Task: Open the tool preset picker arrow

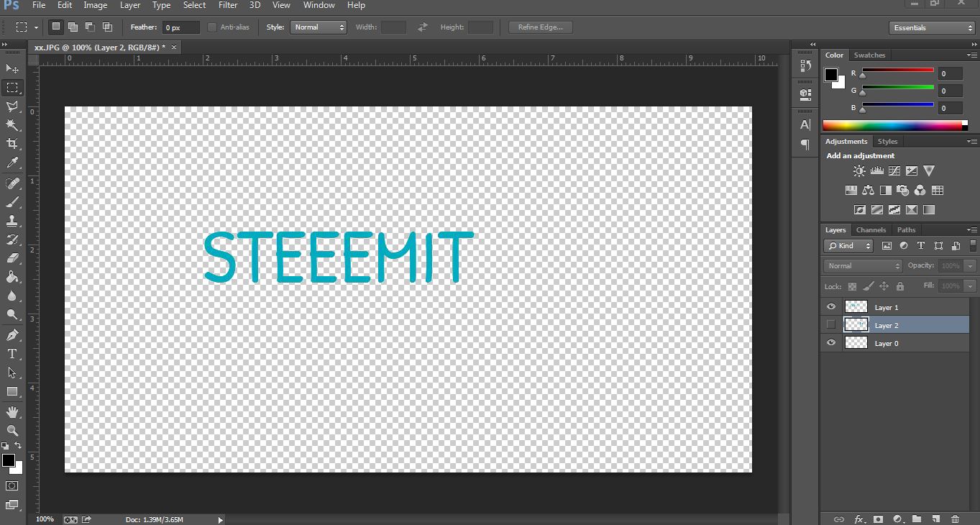Action: click(x=36, y=27)
